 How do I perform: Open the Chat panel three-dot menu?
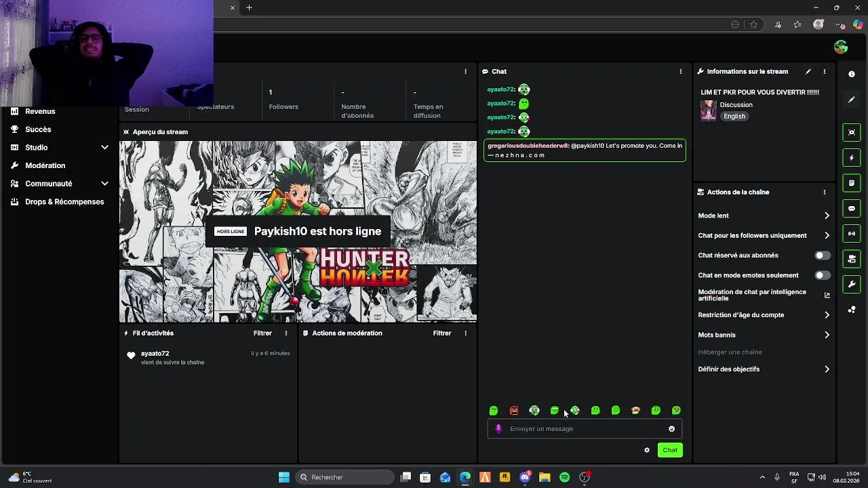[681, 71]
